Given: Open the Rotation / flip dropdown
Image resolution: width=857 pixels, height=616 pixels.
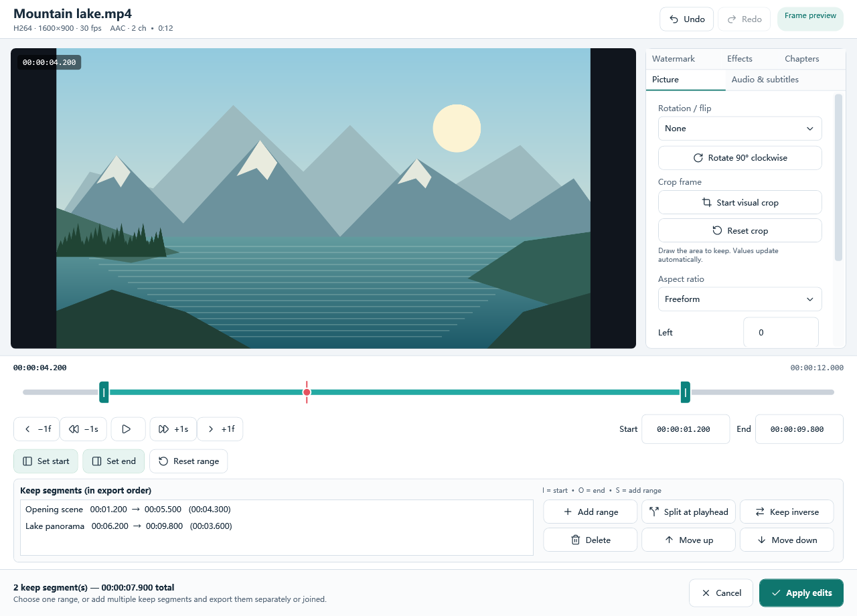Looking at the screenshot, I should click(x=740, y=129).
